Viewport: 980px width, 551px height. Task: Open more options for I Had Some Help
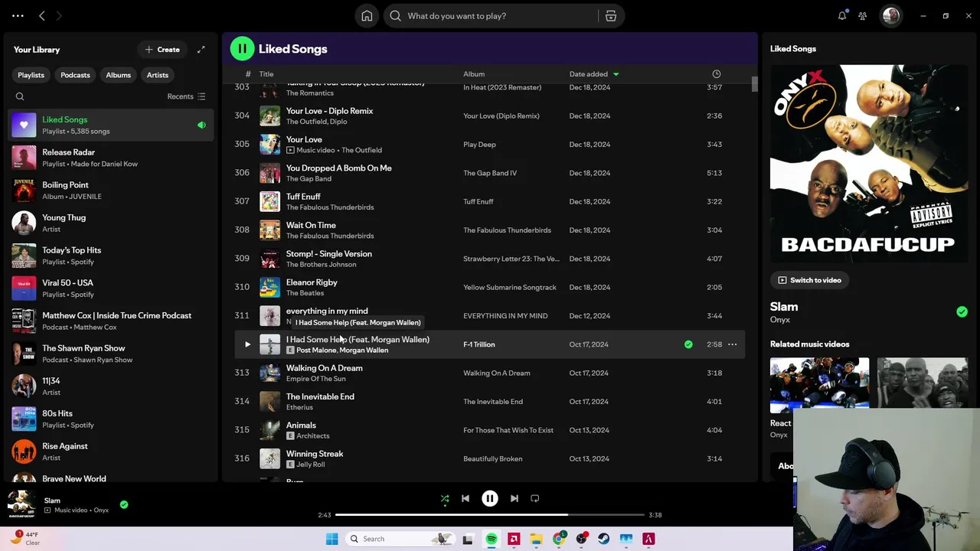pos(732,344)
